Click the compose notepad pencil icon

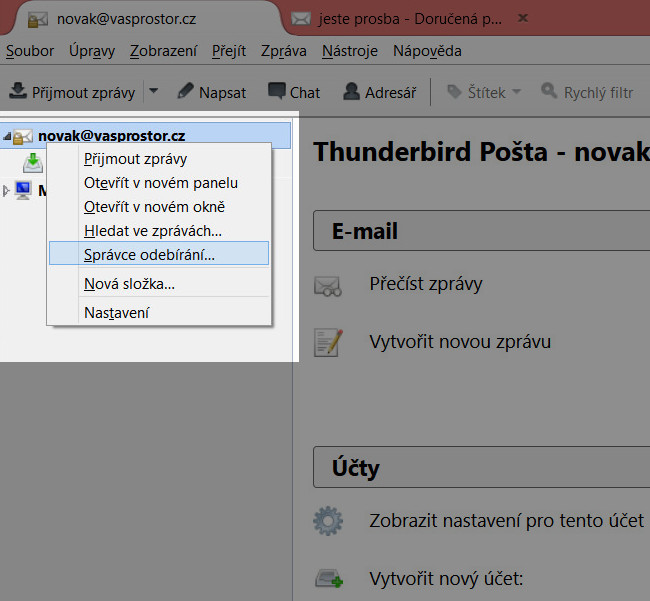tap(328, 343)
